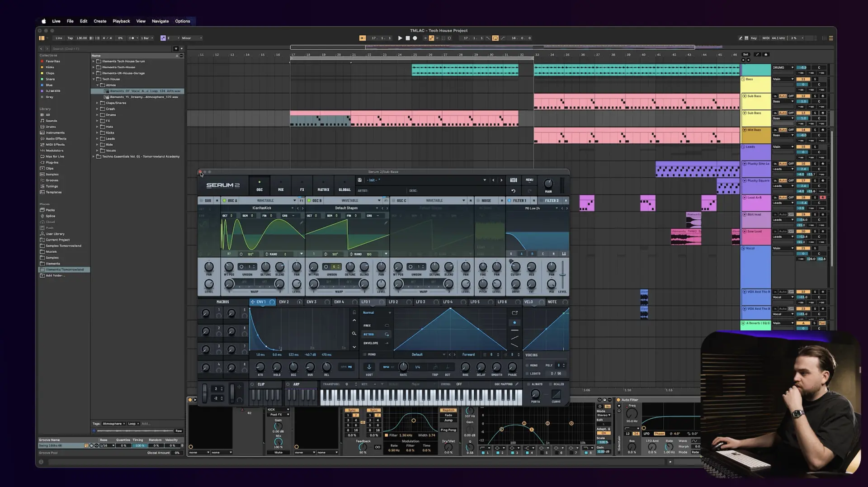Click the Apple menu icon
This screenshot has width=868, height=487.
(x=44, y=21)
